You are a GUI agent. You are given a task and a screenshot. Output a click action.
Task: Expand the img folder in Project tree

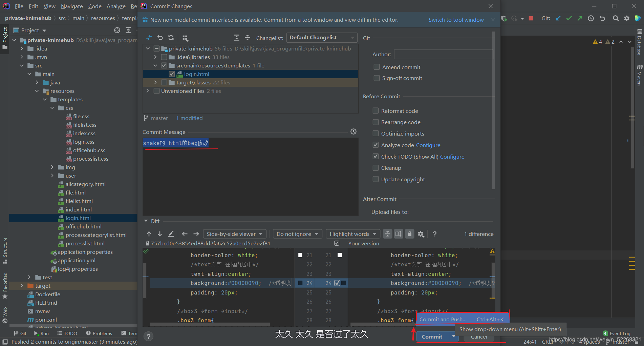coord(52,167)
